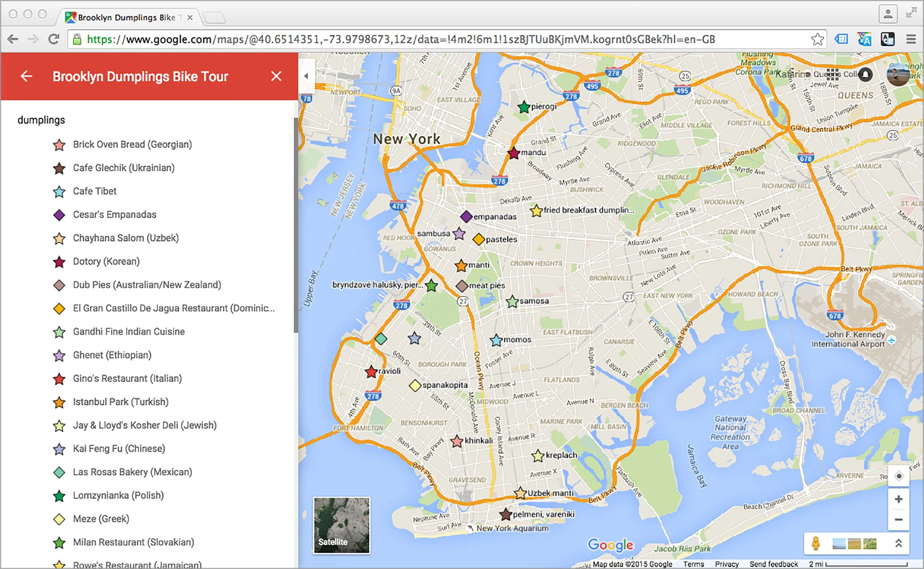
Task: Close the Brooklyn Dumplings Bike Tour panel
Action: coord(276,76)
